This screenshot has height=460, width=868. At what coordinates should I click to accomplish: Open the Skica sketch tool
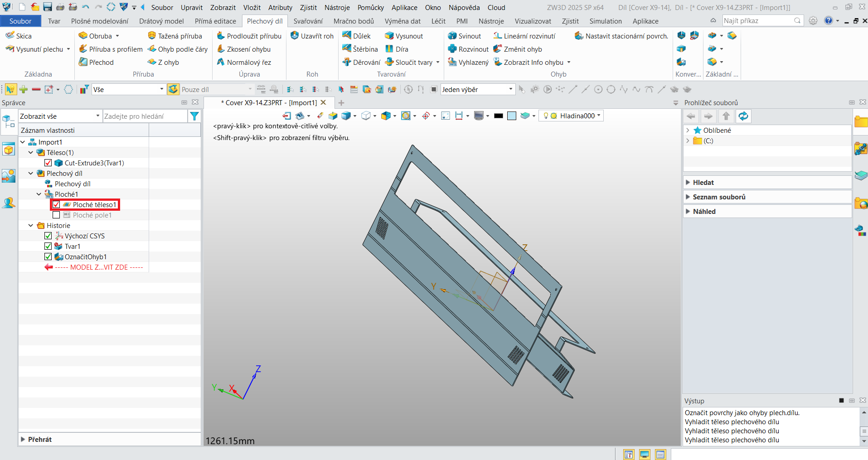click(x=19, y=36)
